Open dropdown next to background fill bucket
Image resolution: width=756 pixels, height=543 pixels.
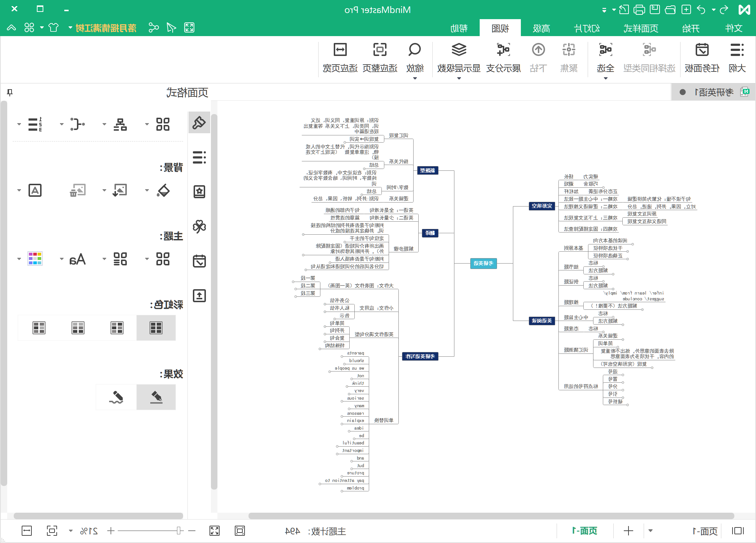pyautogui.click(x=147, y=190)
